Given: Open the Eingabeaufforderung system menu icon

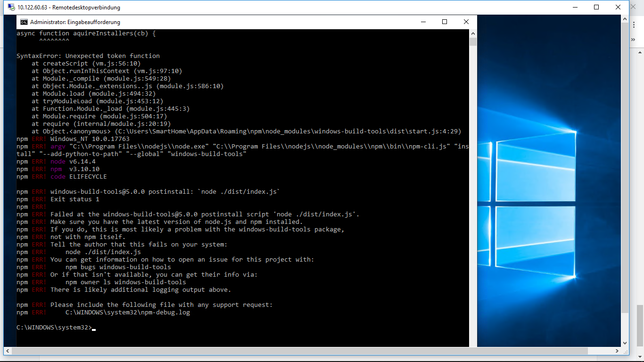Looking at the screenshot, I should coord(24,22).
